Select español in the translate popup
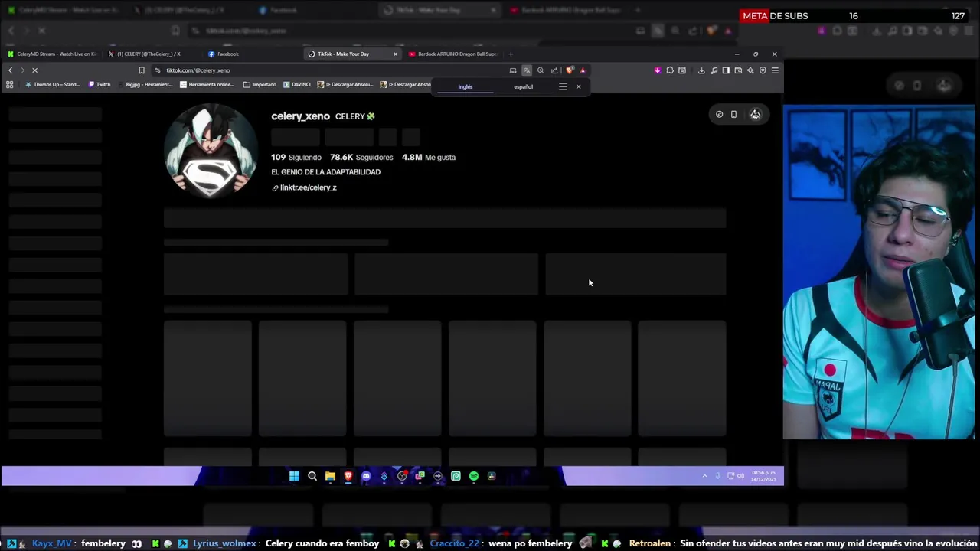980x551 pixels. 523,86
